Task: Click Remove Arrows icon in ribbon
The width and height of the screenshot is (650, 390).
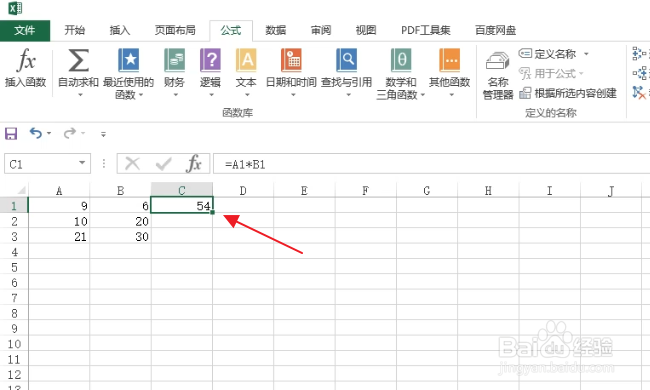Action: [639, 92]
